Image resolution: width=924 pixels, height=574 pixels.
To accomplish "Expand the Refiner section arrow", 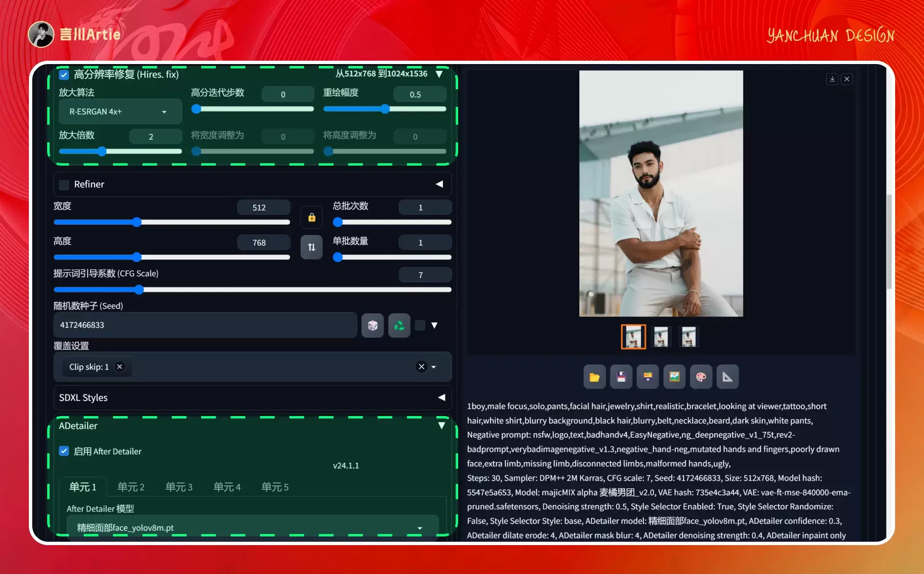I will click(439, 184).
